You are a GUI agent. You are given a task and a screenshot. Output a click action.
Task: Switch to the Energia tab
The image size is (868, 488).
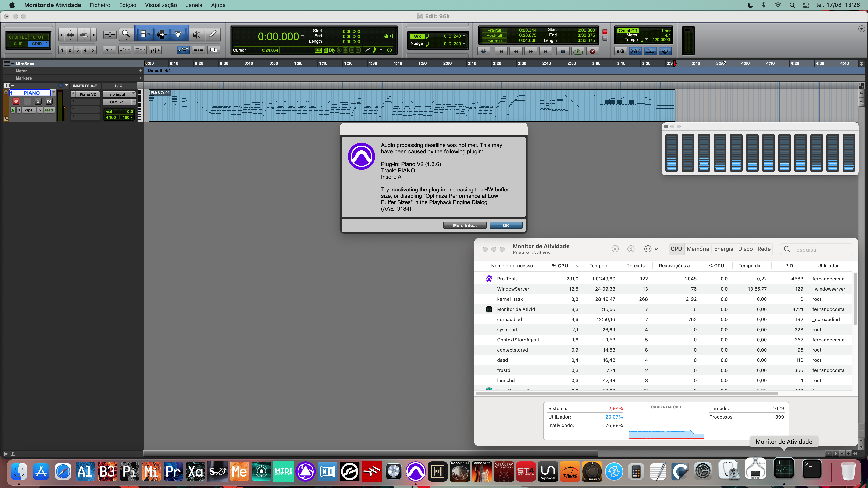(723, 249)
